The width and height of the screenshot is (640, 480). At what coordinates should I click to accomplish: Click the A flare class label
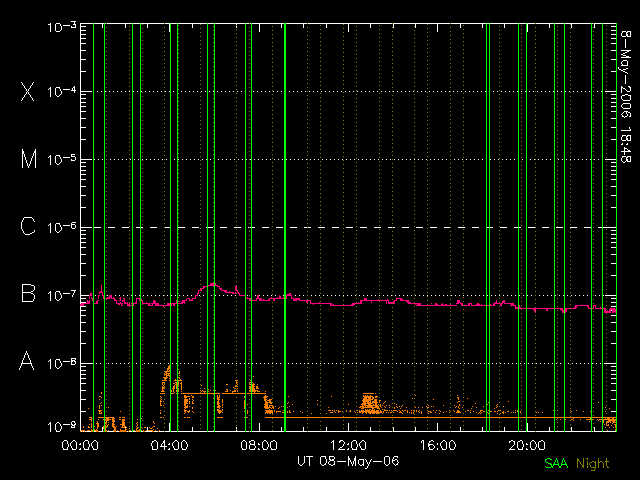[x=27, y=361]
